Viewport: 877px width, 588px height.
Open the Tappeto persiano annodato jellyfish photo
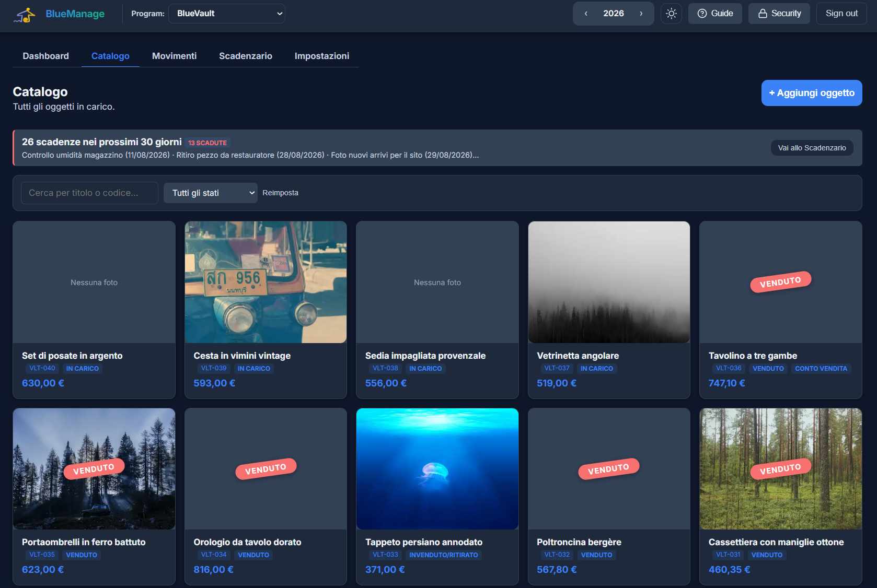(437, 469)
